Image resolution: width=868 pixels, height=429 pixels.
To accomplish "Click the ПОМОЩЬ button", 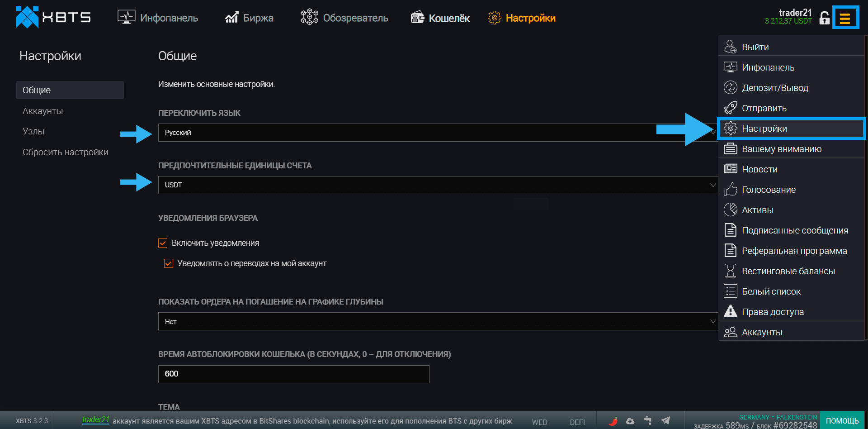I will coord(842,421).
